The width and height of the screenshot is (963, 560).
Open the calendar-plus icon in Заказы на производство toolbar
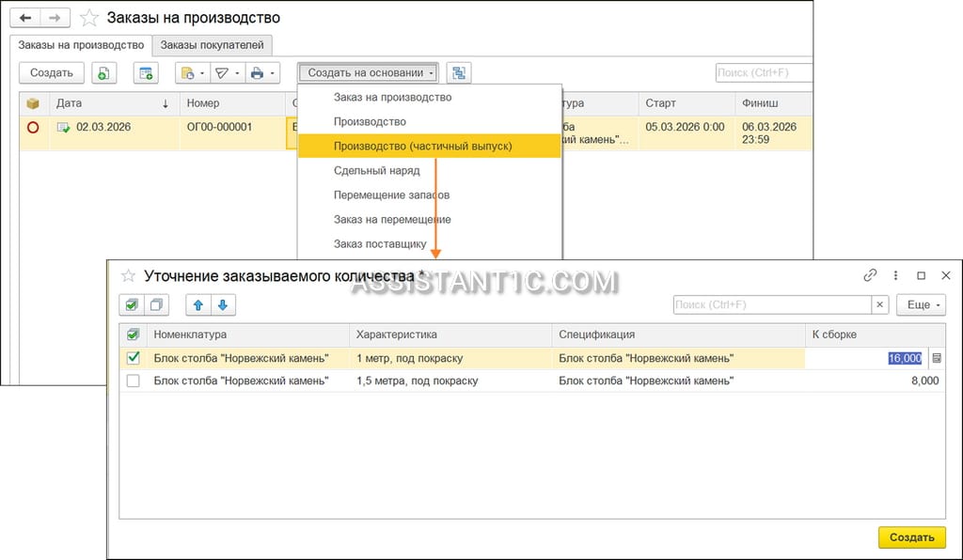coord(146,73)
